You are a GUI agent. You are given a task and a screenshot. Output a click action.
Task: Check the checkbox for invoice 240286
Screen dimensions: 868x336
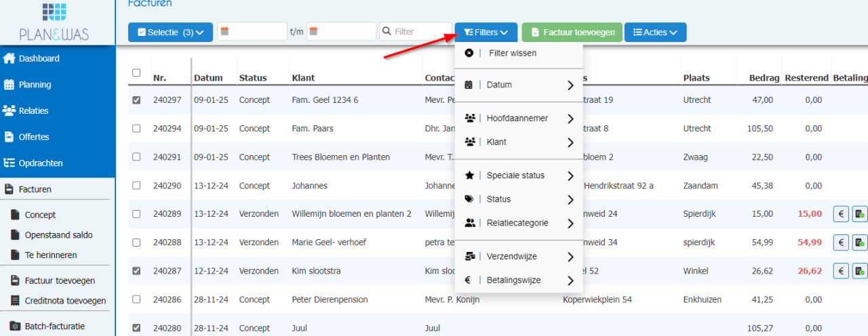click(136, 299)
